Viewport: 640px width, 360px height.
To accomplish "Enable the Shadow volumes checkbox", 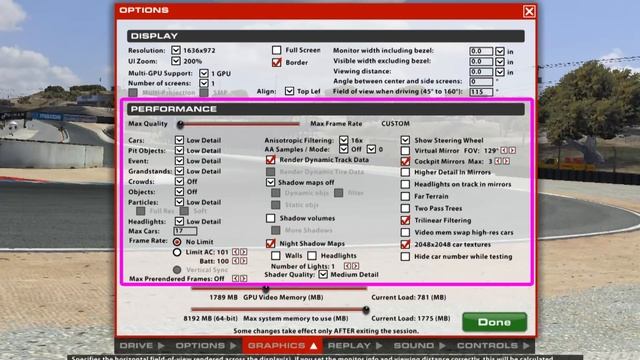I will pos(270,218).
